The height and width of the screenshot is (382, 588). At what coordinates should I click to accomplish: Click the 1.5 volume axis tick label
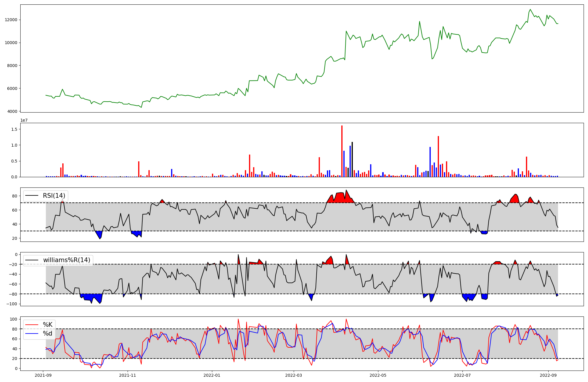coord(14,129)
